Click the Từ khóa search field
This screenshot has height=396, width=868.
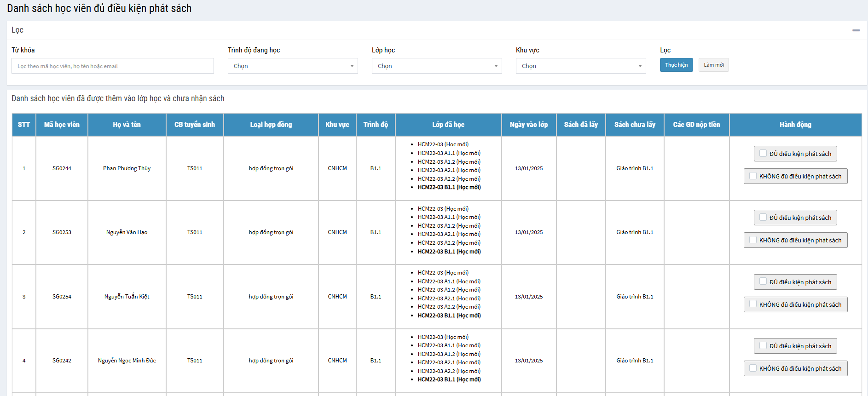[113, 66]
